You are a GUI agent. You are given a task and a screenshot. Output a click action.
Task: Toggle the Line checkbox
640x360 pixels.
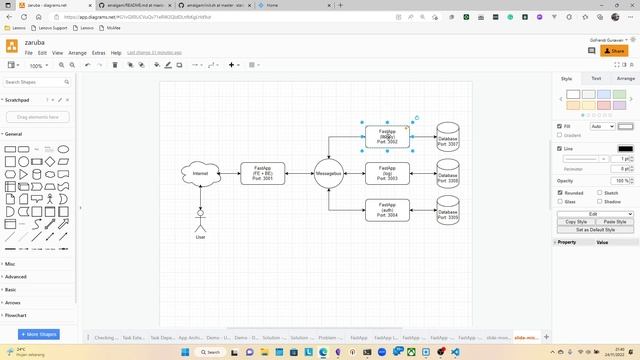point(560,149)
